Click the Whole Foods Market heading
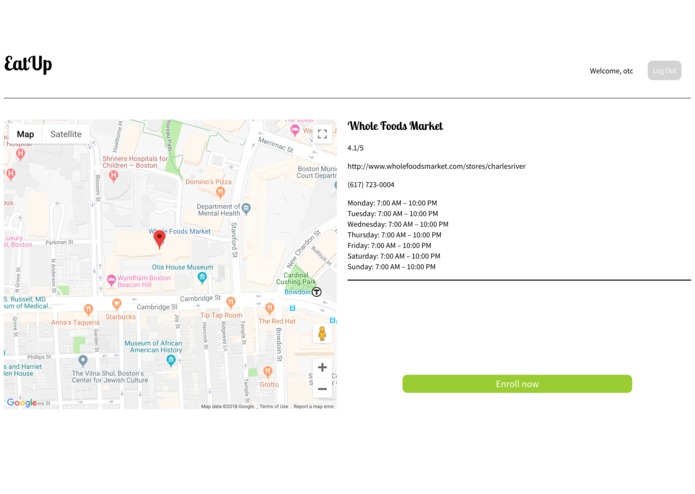The height and width of the screenshot is (494, 695). 395,126
